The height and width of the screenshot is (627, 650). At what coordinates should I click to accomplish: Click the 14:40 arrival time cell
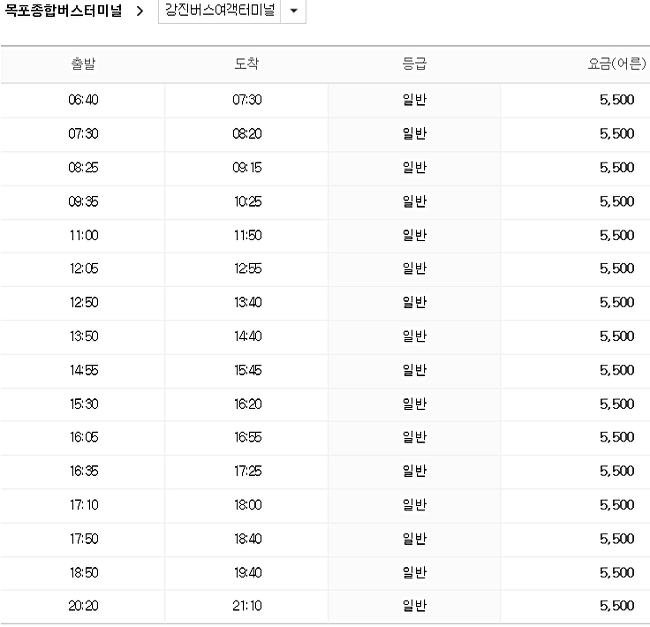click(x=248, y=336)
